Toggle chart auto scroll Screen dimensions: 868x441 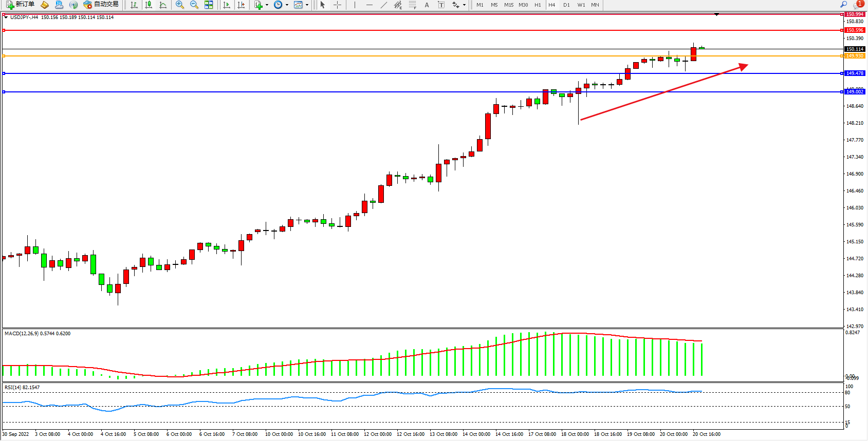pyautogui.click(x=227, y=5)
